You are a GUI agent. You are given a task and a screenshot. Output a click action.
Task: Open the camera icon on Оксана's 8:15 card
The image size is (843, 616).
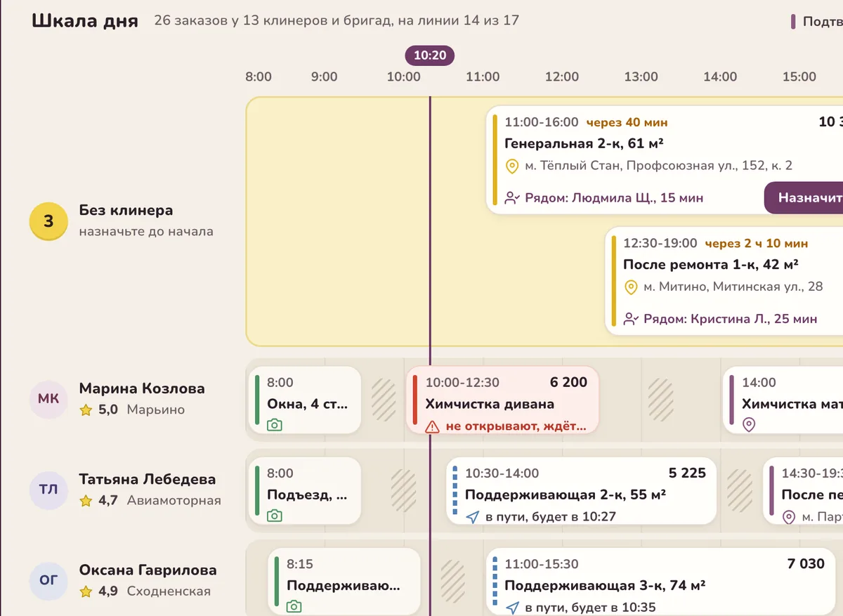(x=294, y=606)
